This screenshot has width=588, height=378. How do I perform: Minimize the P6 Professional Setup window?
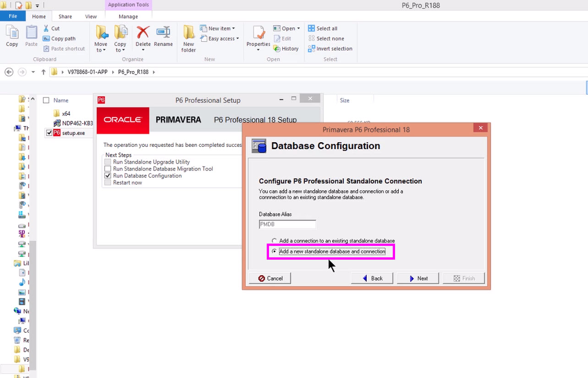point(281,99)
